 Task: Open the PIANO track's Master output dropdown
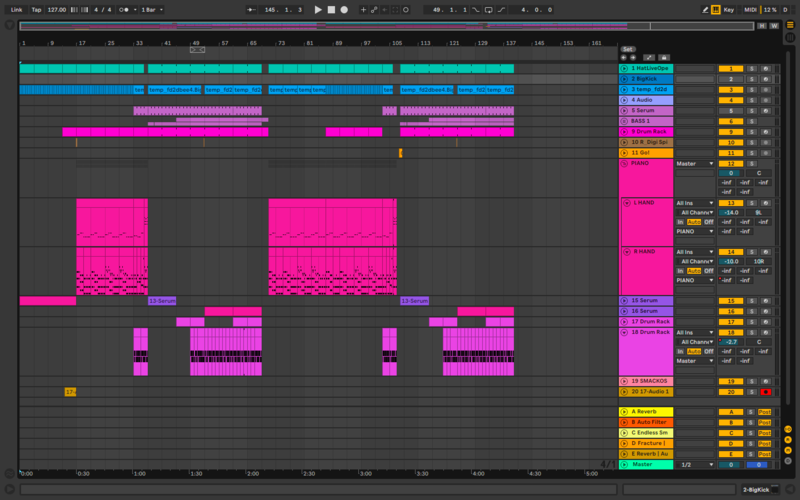point(695,163)
